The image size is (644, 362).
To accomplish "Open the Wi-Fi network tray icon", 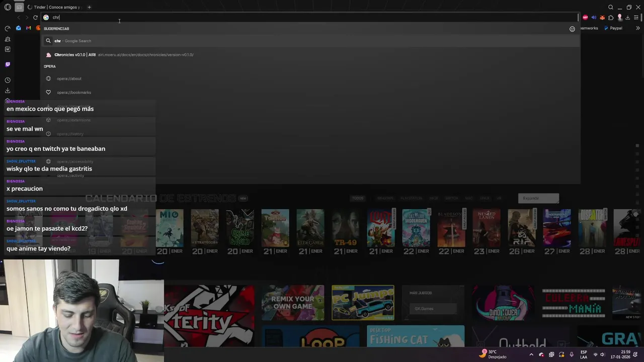I will tap(595, 354).
